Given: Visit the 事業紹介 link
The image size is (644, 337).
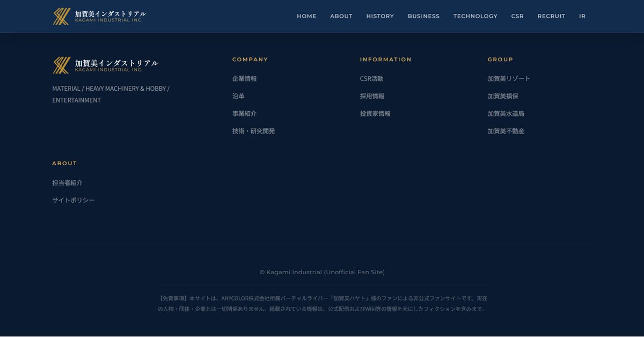Looking at the screenshot, I should pyautogui.click(x=245, y=114).
